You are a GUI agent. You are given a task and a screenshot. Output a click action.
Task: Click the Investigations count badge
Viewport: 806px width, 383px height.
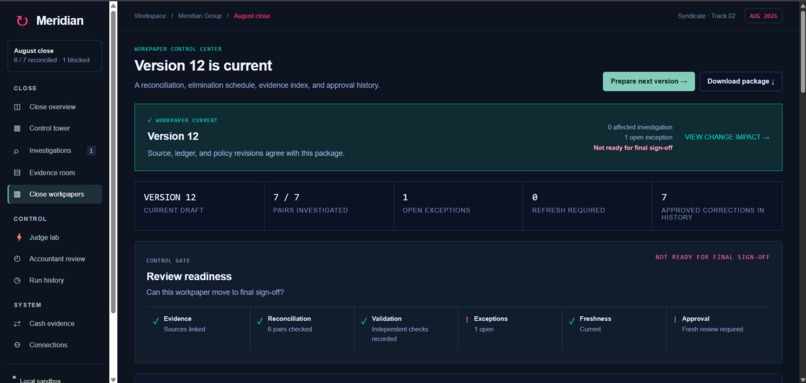point(91,151)
